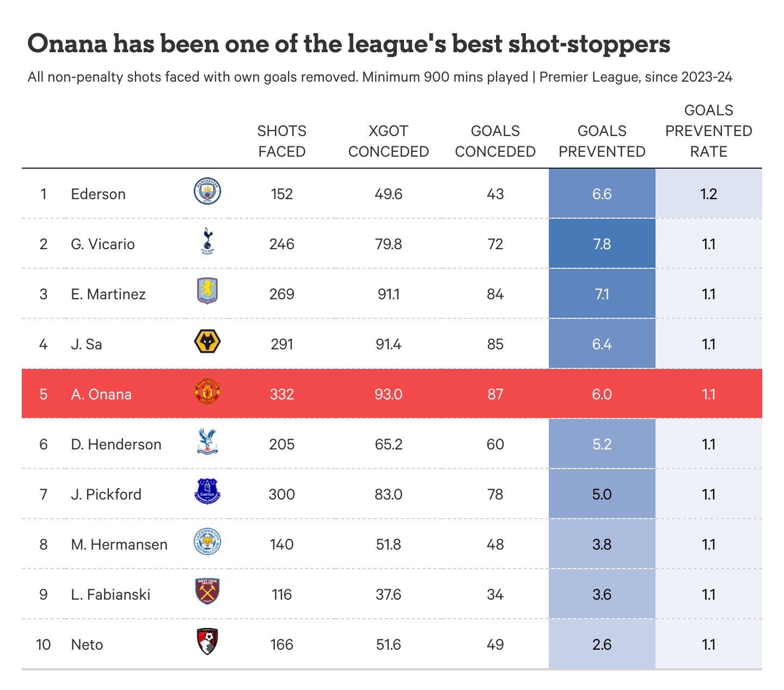
Task: Click the West Ham United crest icon
Action: (x=207, y=592)
